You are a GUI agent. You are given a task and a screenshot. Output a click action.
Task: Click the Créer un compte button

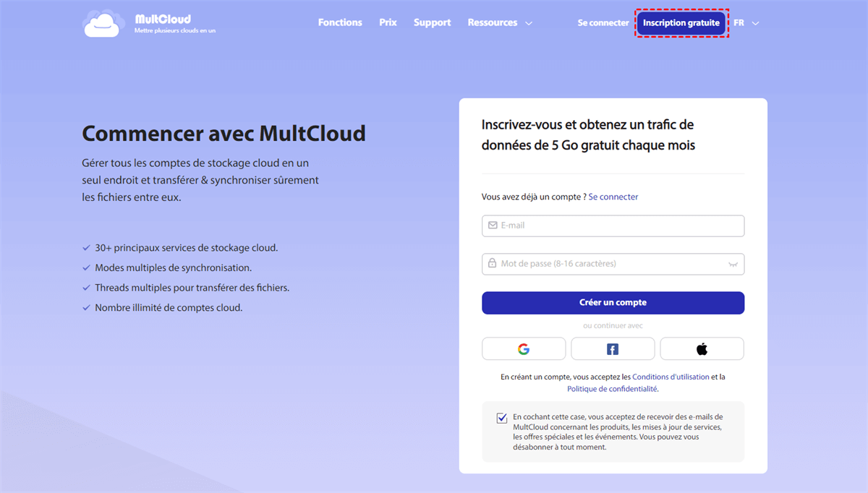click(613, 303)
